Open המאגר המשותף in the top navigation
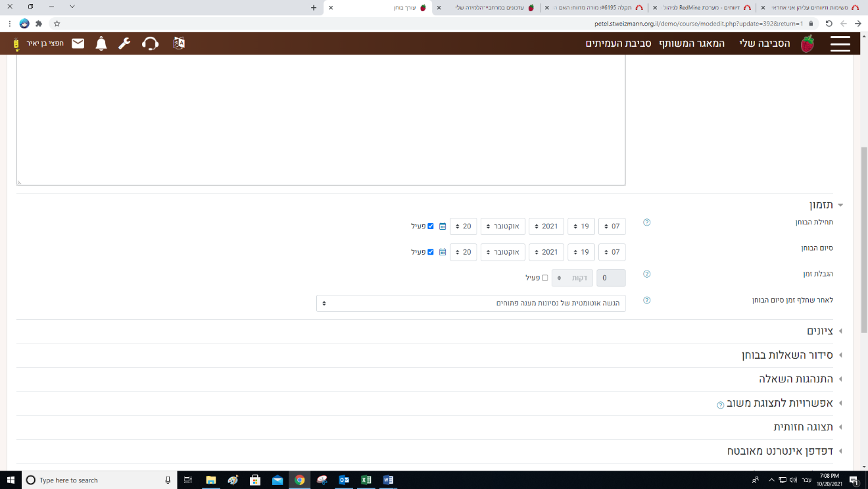Screen dimensions: 868x489 click(692, 44)
